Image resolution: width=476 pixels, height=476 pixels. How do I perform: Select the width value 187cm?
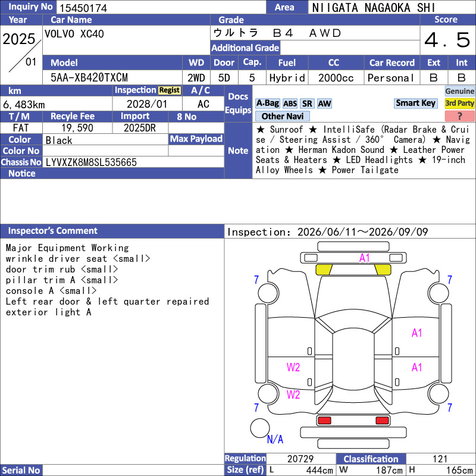click(x=389, y=470)
